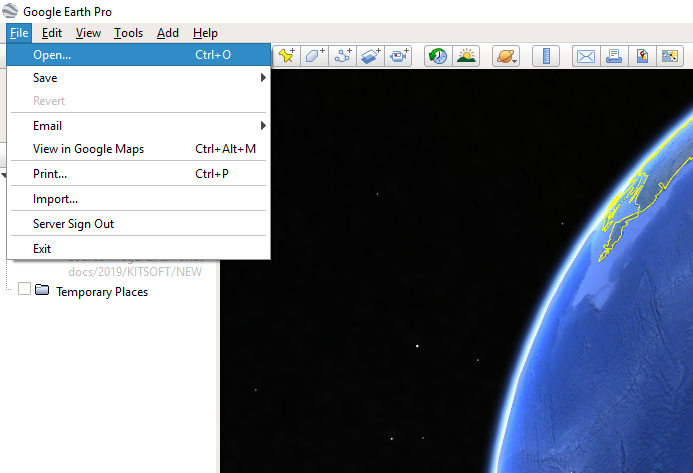
Task: Tick the Temporary Places checkbox
Action: [x=24, y=289]
